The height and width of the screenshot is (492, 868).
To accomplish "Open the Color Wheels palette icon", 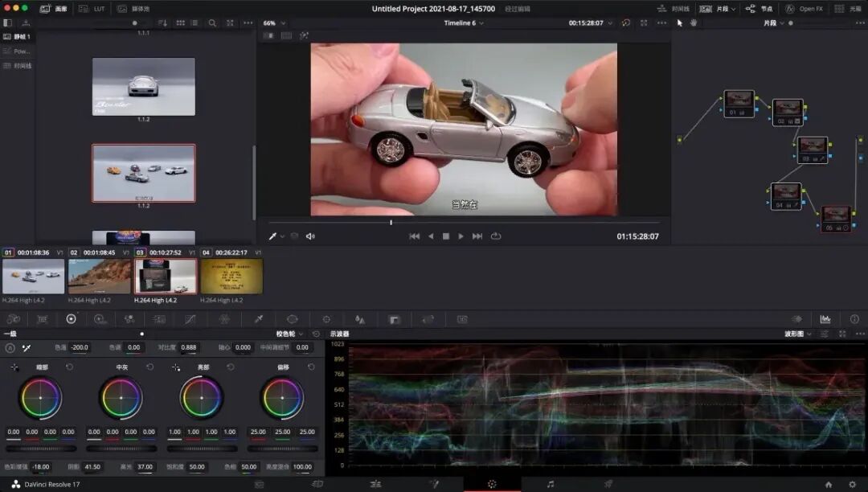I will pyautogui.click(x=71, y=319).
